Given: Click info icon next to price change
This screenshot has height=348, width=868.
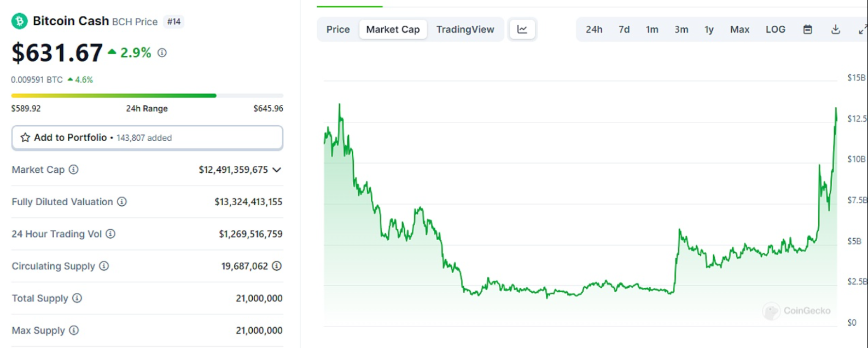Looking at the screenshot, I should pyautogui.click(x=162, y=53).
